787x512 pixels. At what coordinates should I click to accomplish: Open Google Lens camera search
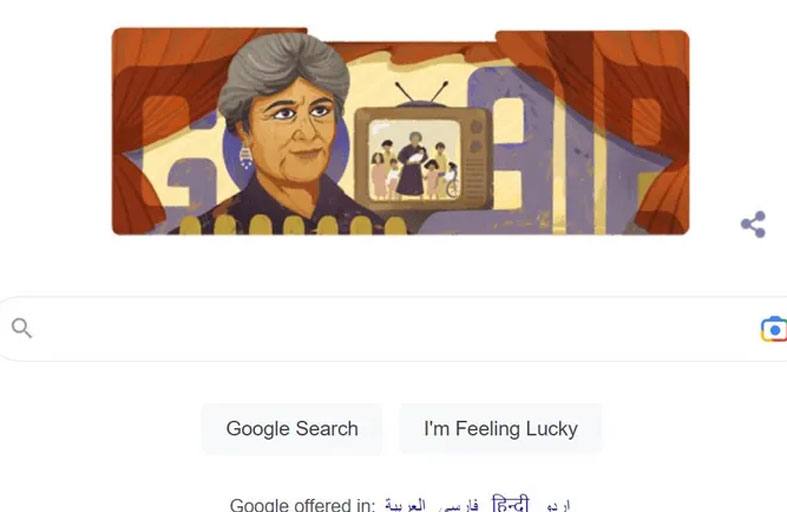(774, 329)
